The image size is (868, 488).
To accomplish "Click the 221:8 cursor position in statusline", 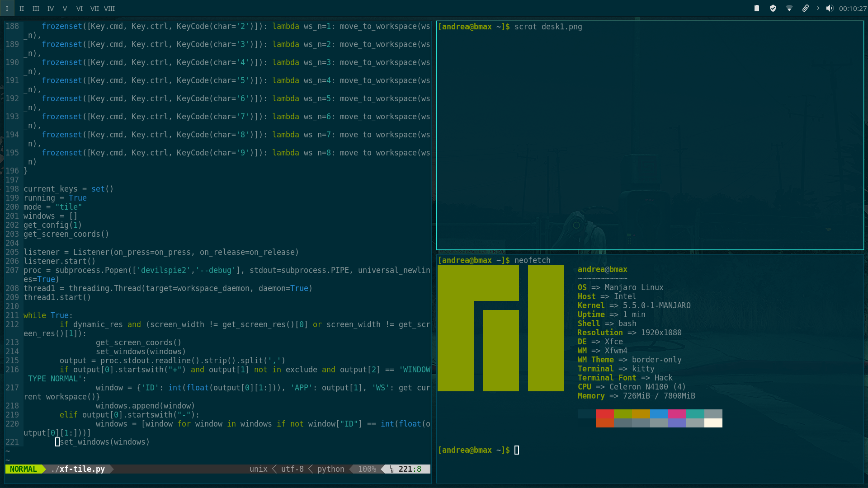I will coord(410,469).
